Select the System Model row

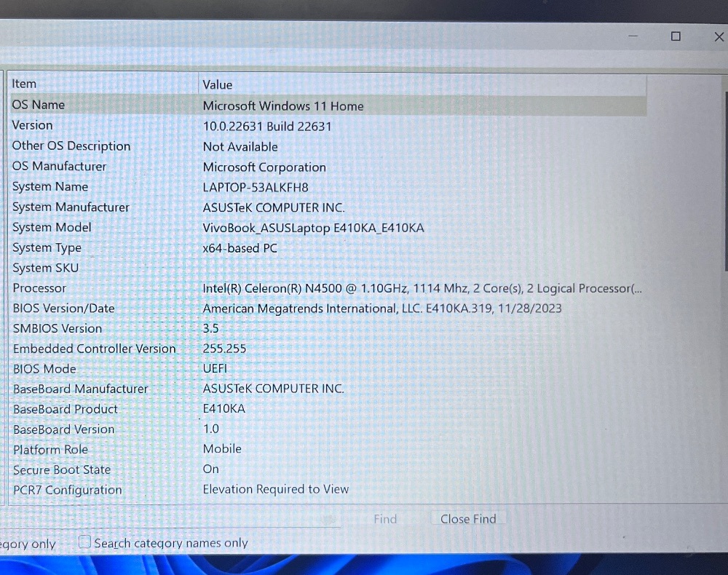pyautogui.click(x=328, y=227)
